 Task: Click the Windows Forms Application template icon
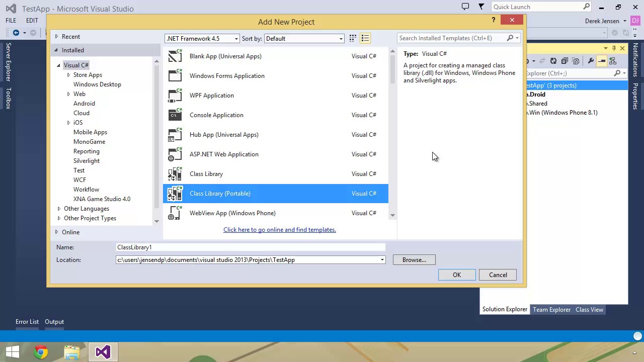click(x=175, y=75)
